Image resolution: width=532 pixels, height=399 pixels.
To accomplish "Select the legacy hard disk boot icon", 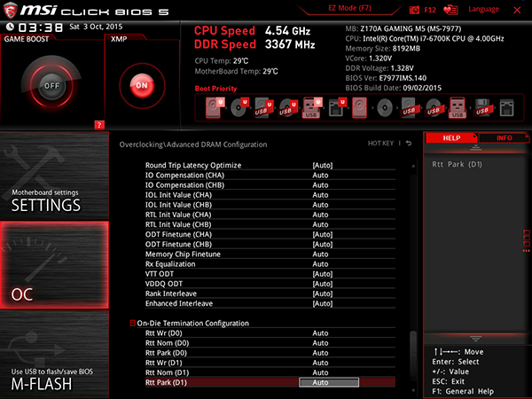I will (x=360, y=107).
